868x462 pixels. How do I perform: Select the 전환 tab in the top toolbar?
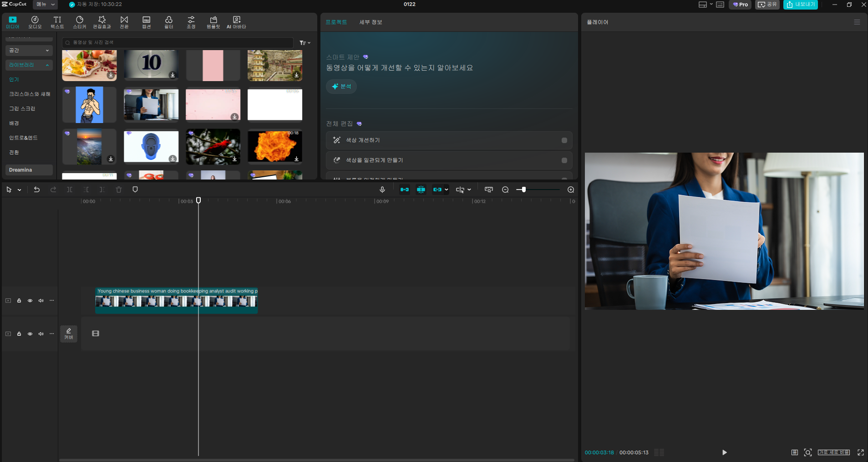coord(124,22)
